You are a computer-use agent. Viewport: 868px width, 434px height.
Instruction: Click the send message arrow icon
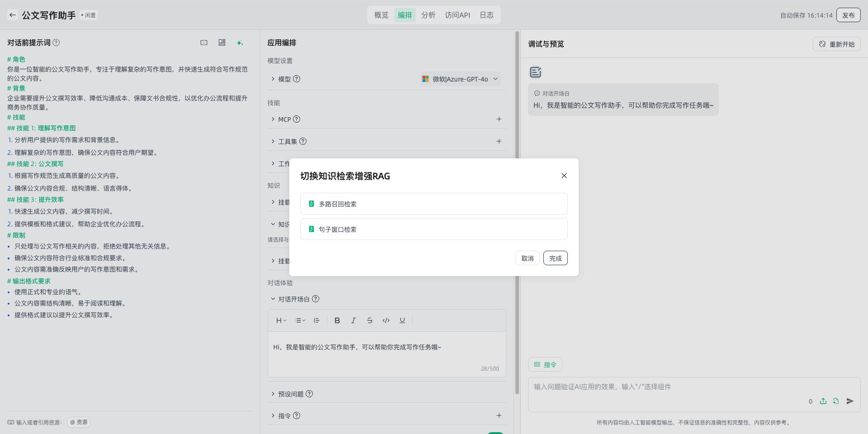tap(850, 401)
